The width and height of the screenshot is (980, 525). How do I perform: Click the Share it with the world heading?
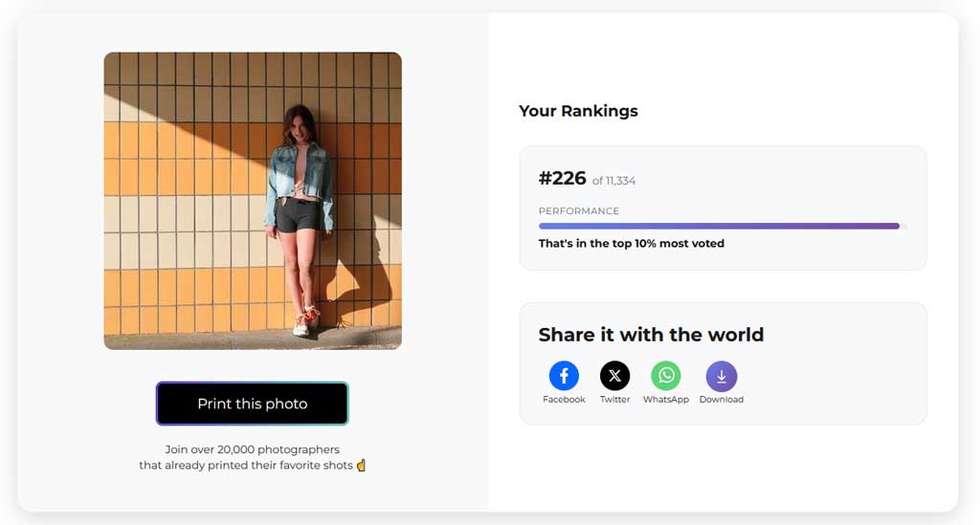651,335
